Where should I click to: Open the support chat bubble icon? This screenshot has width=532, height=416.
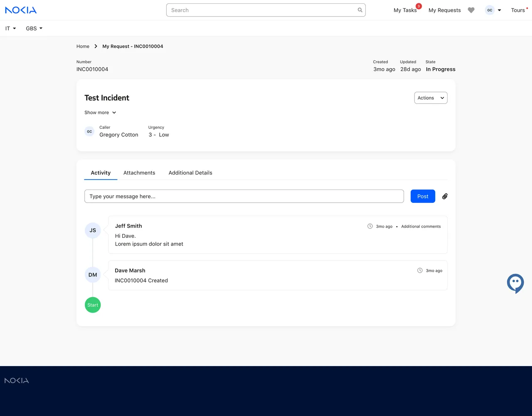pos(515,283)
